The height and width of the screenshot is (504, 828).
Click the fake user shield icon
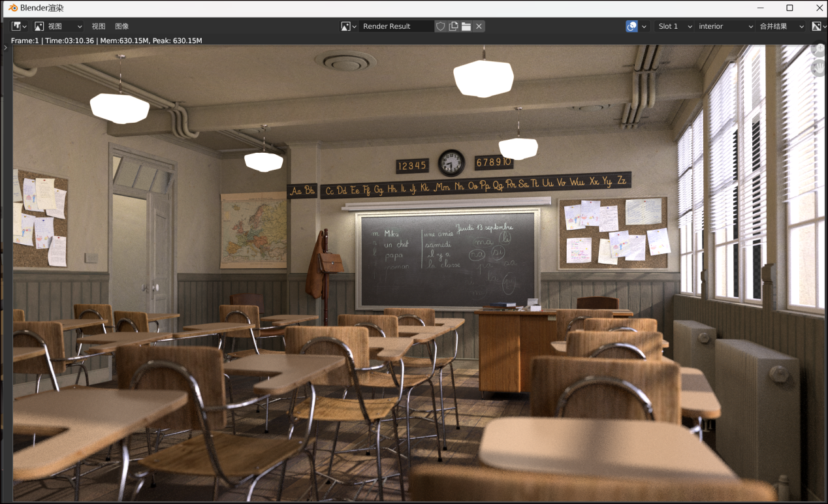click(441, 26)
